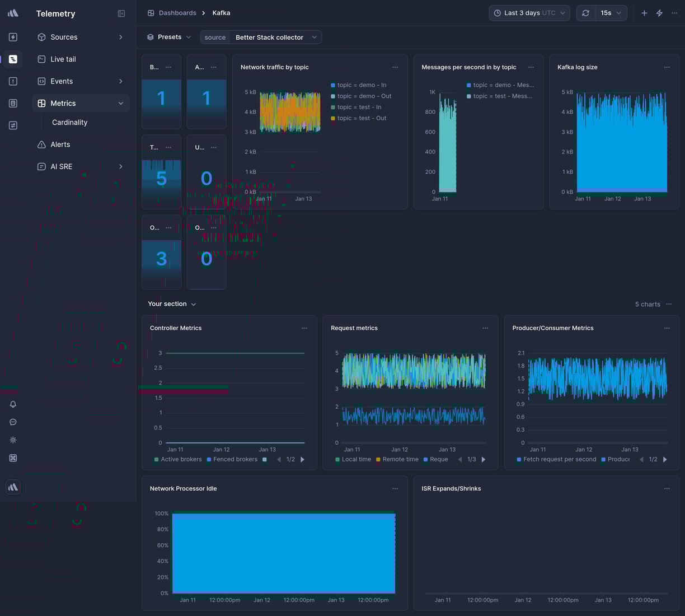Open the notifications bell icon

point(13,404)
